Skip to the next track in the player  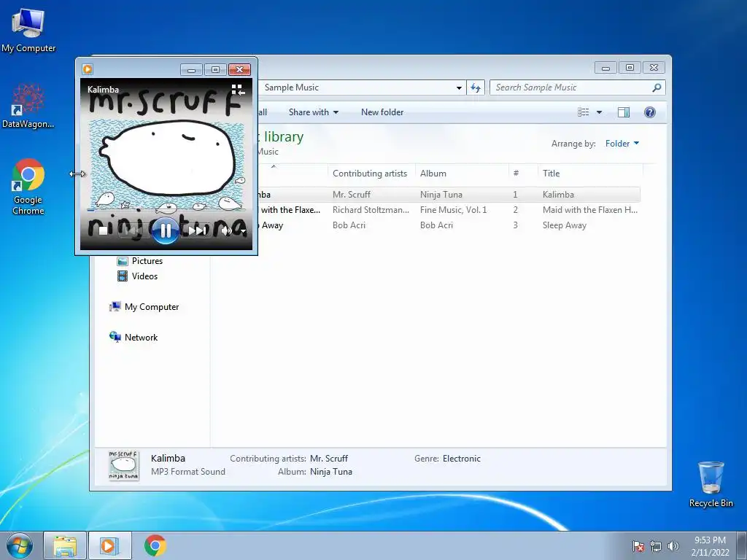197,231
